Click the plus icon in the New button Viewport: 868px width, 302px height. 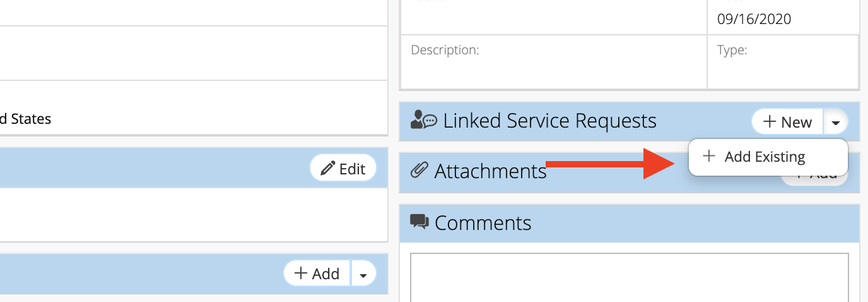[x=770, y=121]
